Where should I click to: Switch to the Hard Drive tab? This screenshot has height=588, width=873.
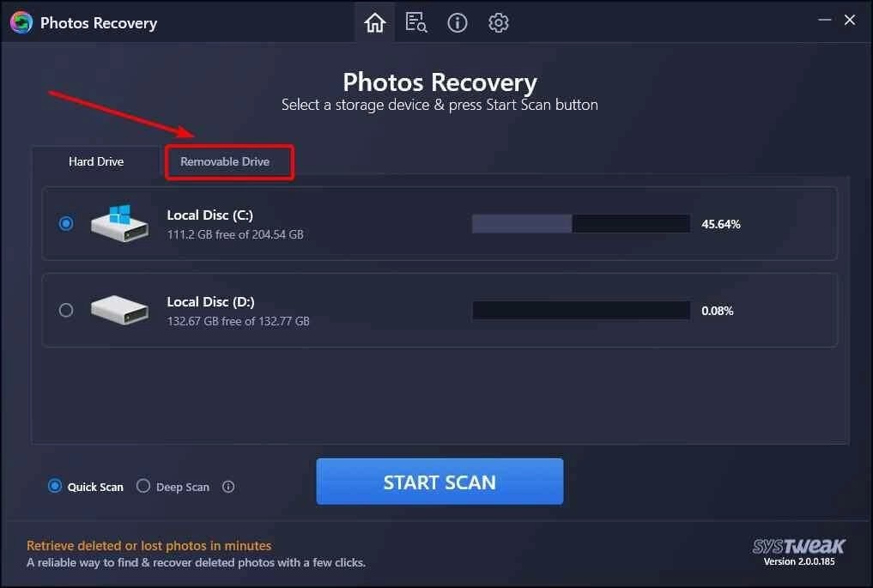point(96,161)
